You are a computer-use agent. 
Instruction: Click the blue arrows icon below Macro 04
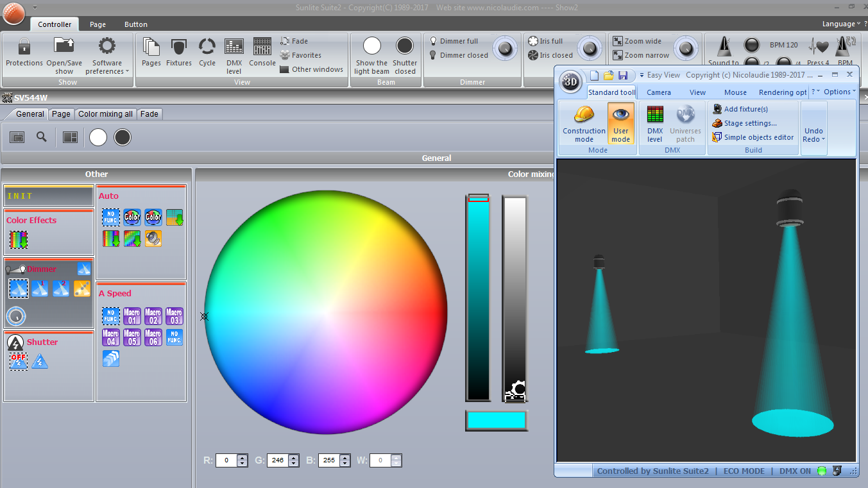coord(110,358)
